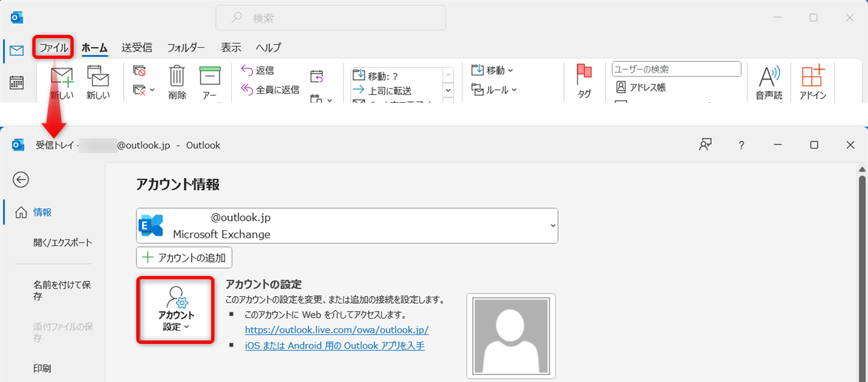
Task: Open the Address Book
Action: click(641, 87)
